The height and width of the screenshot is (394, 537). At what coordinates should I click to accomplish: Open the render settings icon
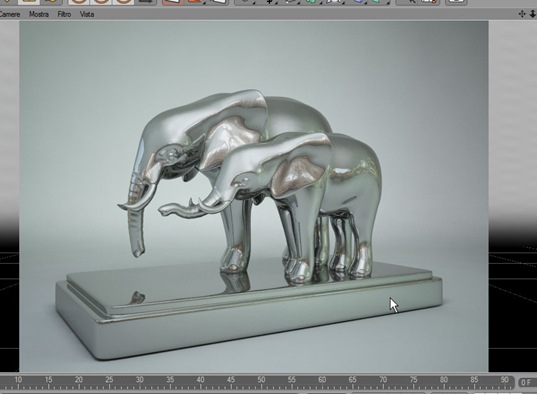pyautogui.click(x=218, y=2)
